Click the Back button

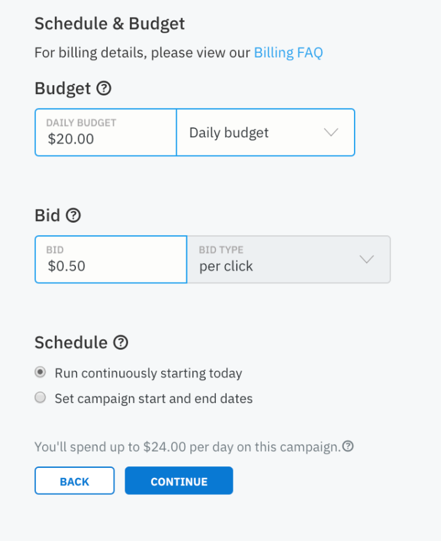tap(75, 481)
